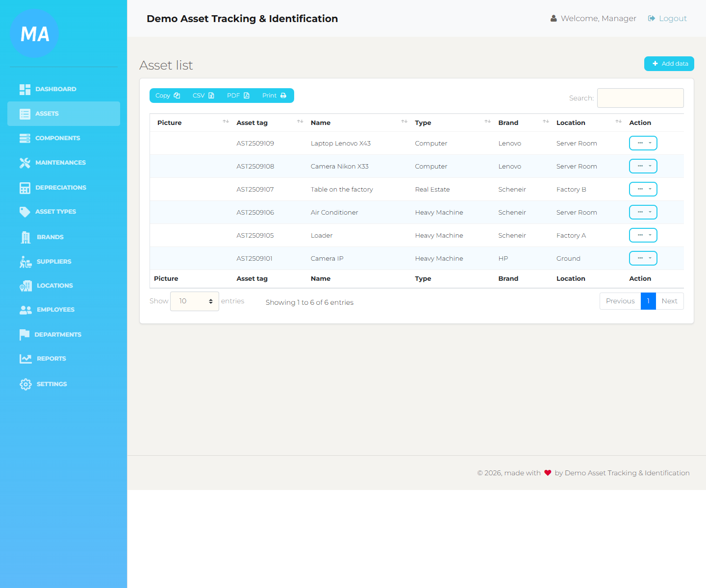The image size is (706, 588).
Task: Open action dropdown for Loader row
Action: tap(643, 235)
